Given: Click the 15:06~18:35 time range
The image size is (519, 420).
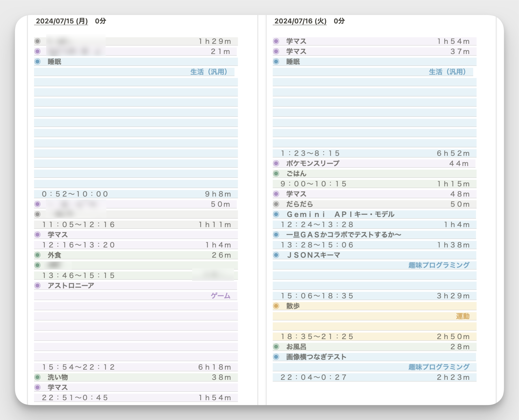Looking at the screenshot, I should [317, 296].
